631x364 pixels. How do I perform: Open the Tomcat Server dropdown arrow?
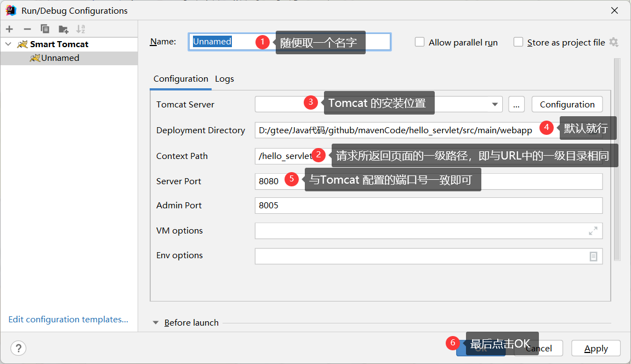(x=495, y=105)
